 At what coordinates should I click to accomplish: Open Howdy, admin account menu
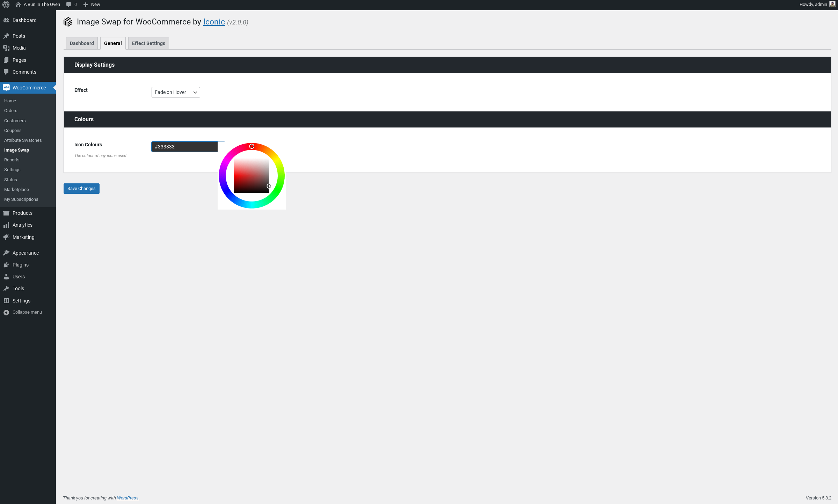(813, 5)
